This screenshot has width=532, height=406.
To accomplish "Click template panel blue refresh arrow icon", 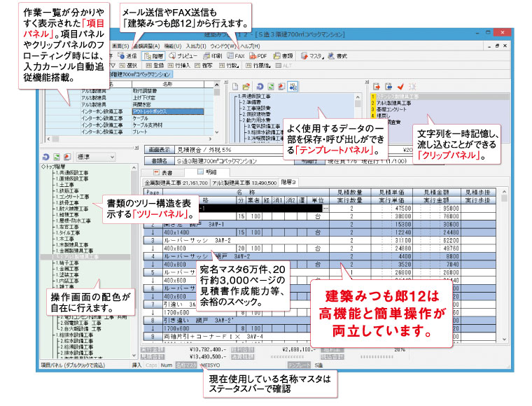I will tap(260, 87).
